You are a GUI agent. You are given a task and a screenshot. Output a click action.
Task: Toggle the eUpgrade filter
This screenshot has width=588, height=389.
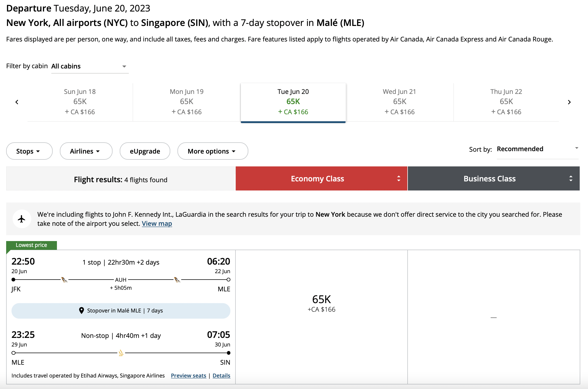[145, 151]
